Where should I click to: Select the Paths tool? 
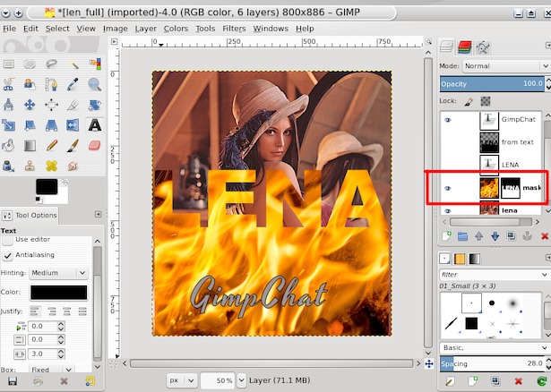[51, 85]
